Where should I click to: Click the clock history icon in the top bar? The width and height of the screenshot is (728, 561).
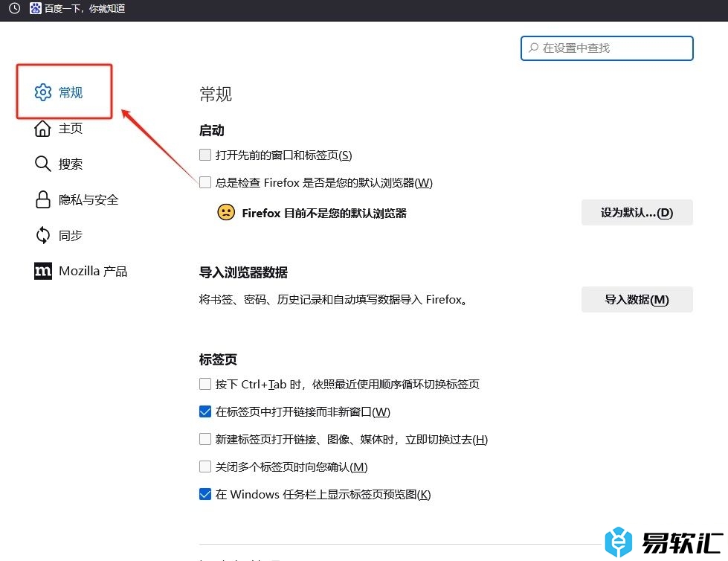click(x=14, y=8)
